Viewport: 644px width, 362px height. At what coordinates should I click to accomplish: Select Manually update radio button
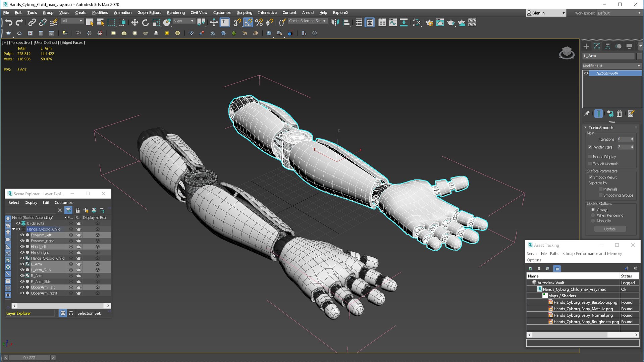pos(593,221)
